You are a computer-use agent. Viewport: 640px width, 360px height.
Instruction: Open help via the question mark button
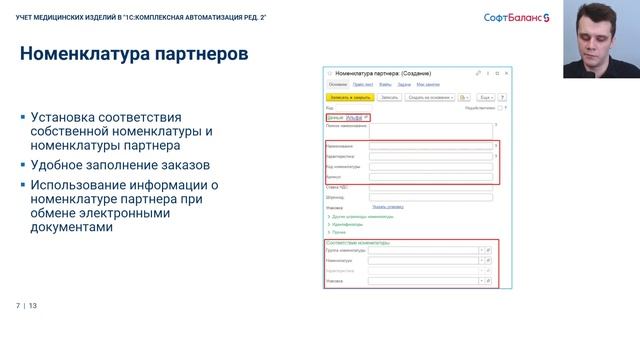point(502,98)
